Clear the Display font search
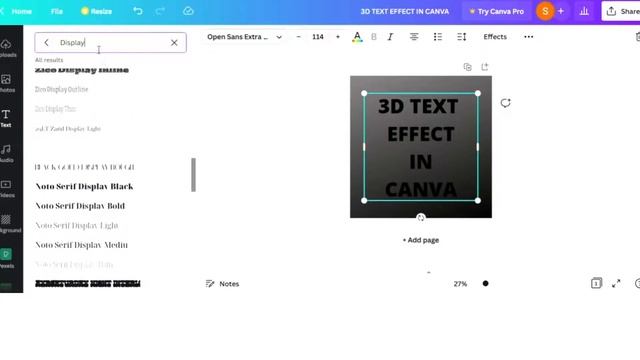 [x=174, y=42]
